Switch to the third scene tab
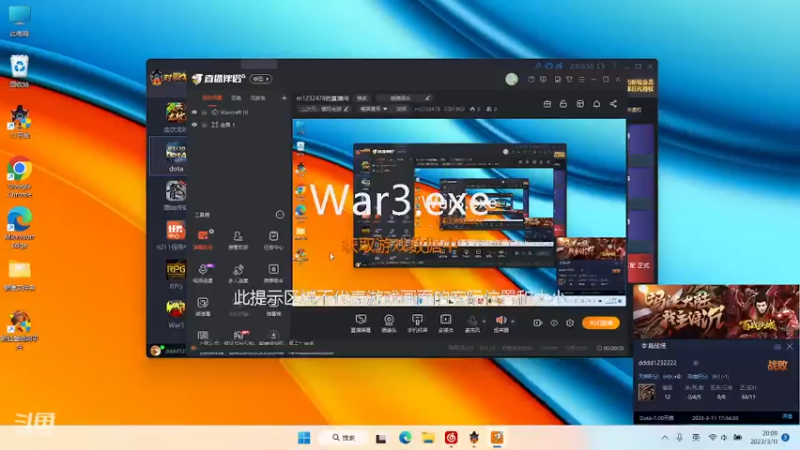The width and height of the screenshot is (800, 450). (x=258, y=98)
